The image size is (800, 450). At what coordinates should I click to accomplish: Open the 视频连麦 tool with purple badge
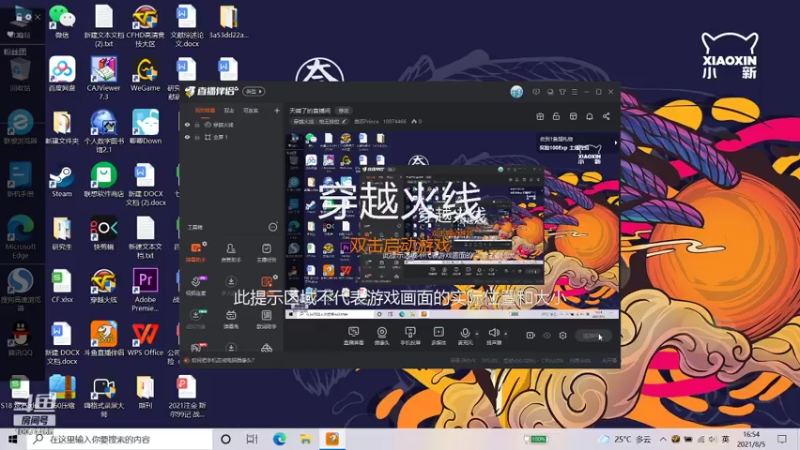pyautogui.click(x=196, y=285)
